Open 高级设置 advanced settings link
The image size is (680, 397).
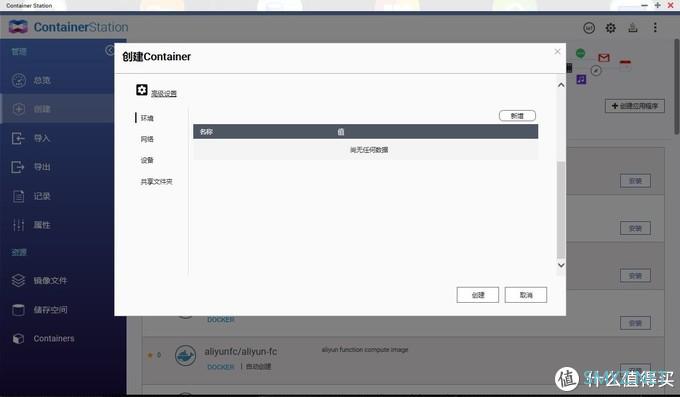[x=164, y=93]
